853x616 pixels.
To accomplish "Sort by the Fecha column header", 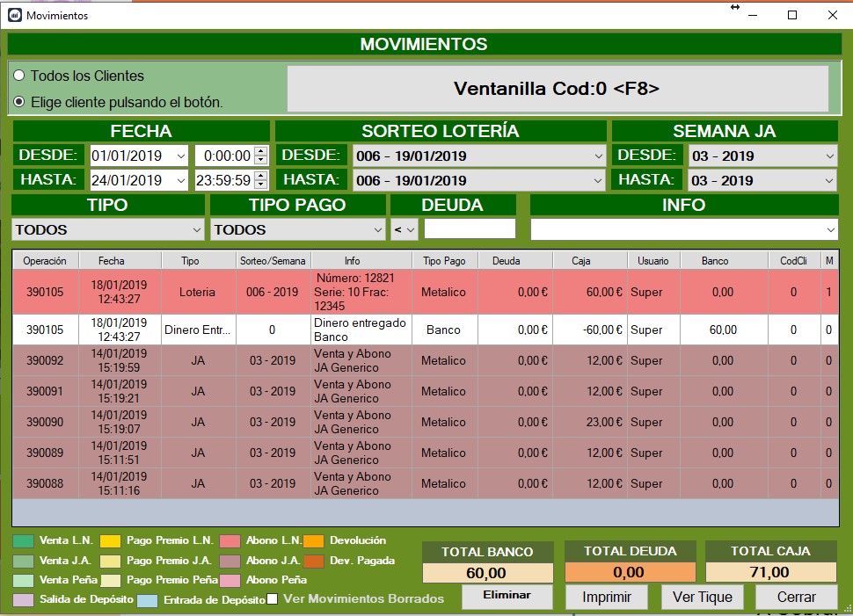I will pyautogui.click(x=120, y=261).
